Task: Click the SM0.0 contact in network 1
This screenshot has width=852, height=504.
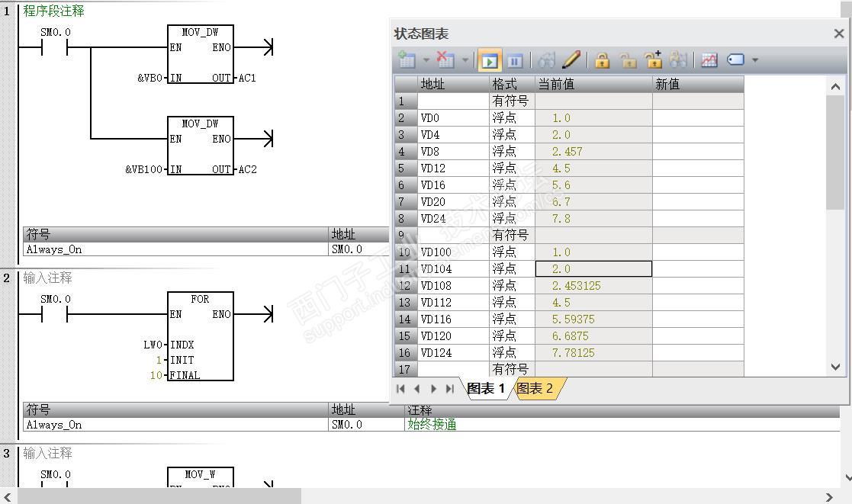Action: [55, 48]
